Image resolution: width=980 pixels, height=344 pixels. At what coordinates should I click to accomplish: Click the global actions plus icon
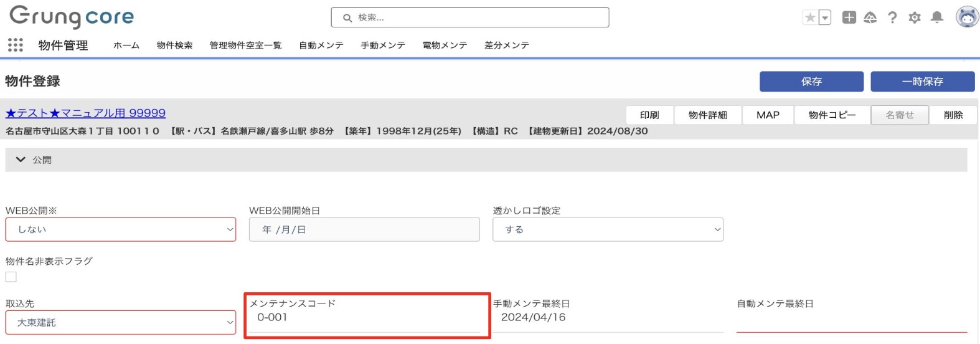click(849, 17)
